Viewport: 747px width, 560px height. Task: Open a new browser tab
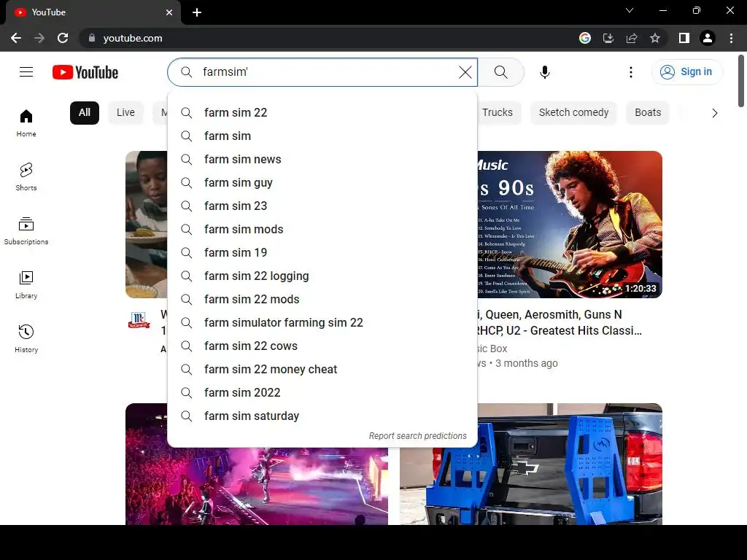(x=197, y=12)
